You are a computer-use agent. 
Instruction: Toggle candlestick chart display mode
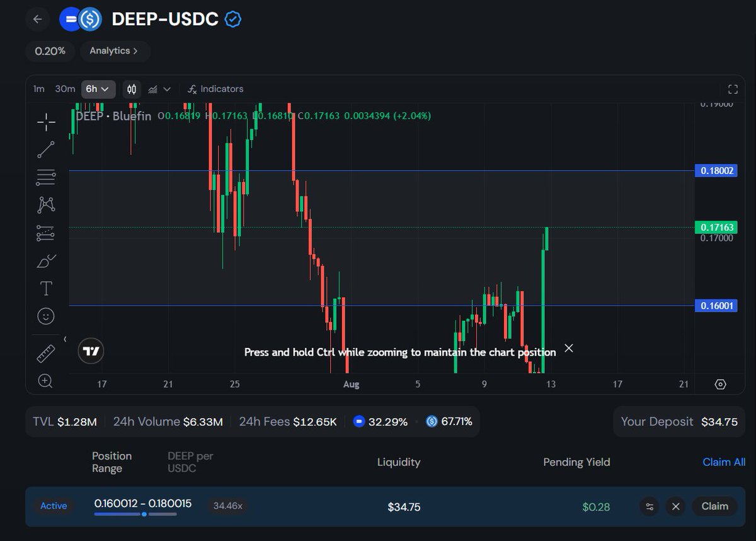tap(131, 89)
